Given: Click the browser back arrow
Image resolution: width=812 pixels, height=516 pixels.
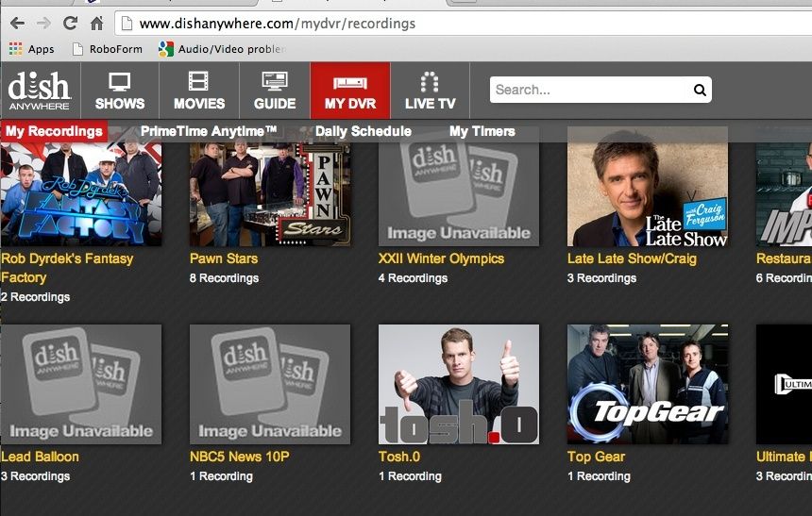Looking at the screenshot, I should pos(18,24).
